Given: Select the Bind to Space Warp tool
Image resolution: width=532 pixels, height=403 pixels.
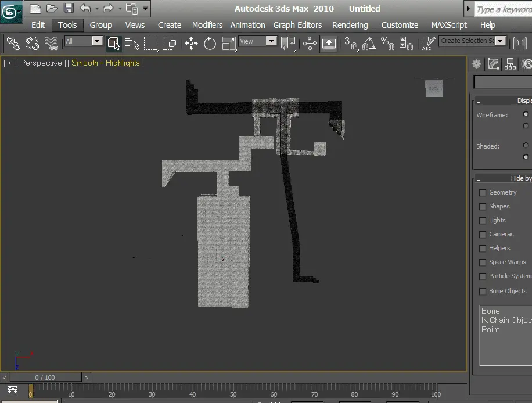Looking at the screenshot, I should click(51, 44).
